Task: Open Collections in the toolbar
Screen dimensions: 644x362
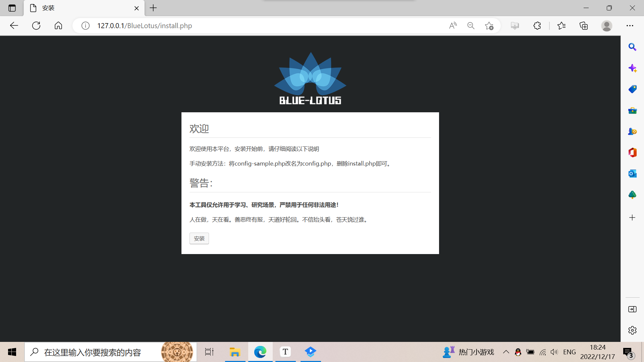Action: click(584, 26)
